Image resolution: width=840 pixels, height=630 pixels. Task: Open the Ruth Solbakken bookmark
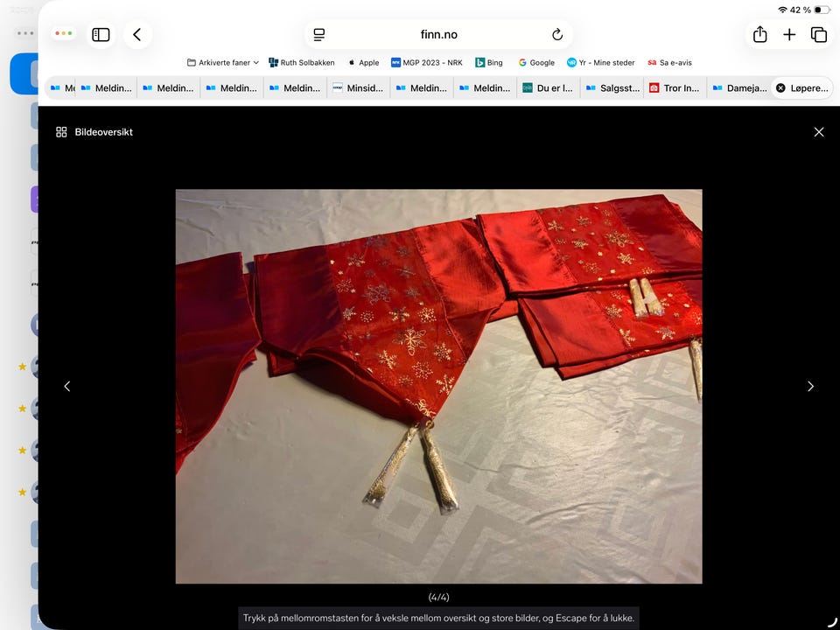[x=302, y=63]
